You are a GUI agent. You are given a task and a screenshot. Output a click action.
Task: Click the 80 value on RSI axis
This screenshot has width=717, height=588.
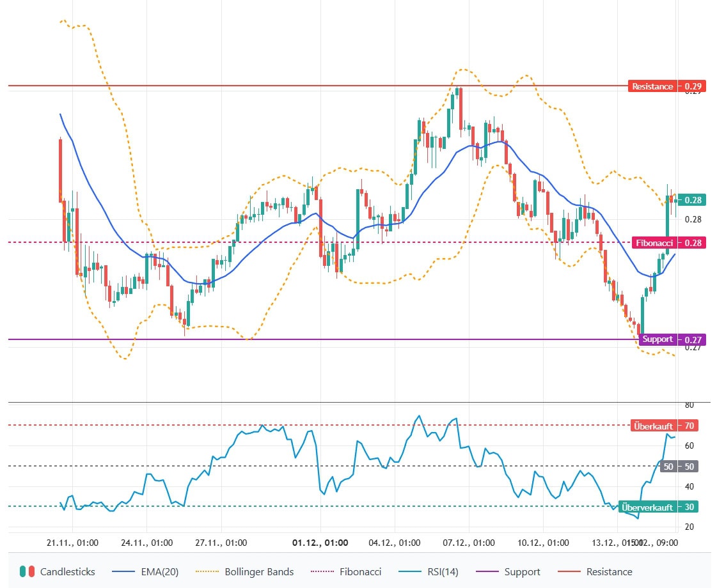689,405
